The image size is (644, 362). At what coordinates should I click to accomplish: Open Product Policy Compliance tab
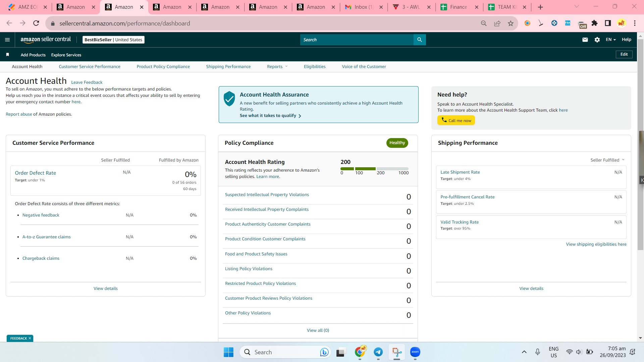(163, 66)
